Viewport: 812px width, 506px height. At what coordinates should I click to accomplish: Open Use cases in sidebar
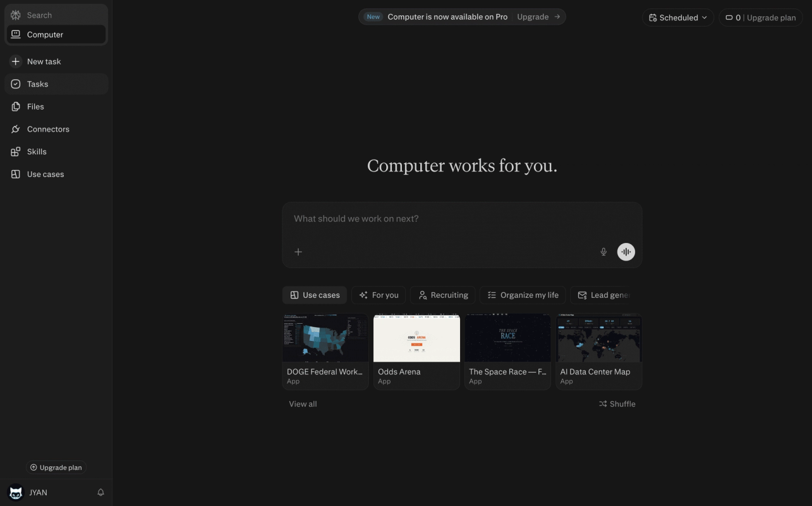point(56,174)
